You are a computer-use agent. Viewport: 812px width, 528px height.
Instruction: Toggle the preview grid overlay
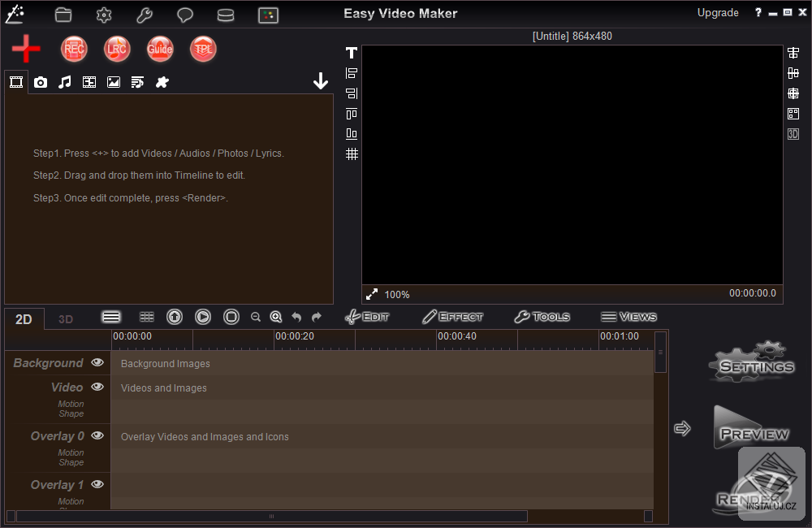352,154
